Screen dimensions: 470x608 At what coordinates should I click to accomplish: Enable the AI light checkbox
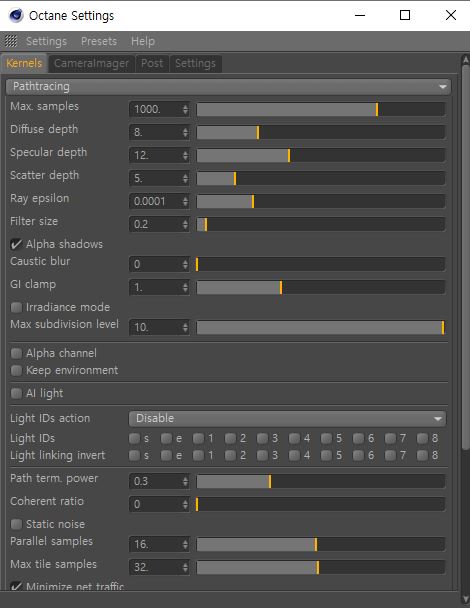[16, 394]
